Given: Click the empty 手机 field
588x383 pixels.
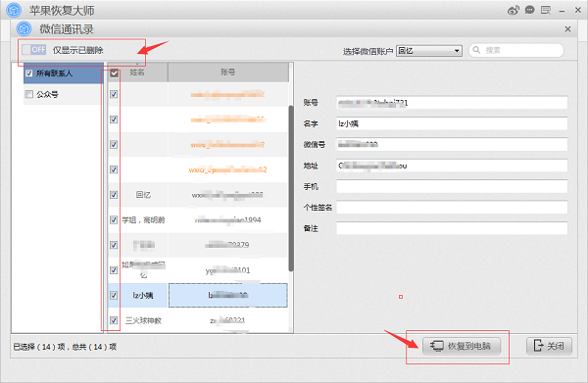Looking at the screenshot, I should pos(452,187).
